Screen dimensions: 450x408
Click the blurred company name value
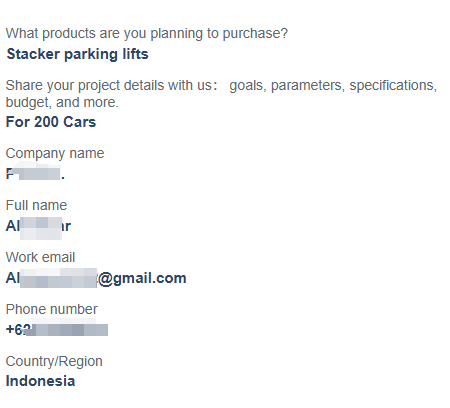click(x=35, y=173)
